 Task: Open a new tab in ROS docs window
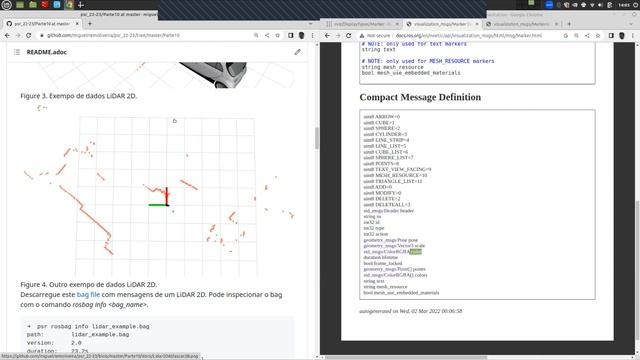point(569,24)
